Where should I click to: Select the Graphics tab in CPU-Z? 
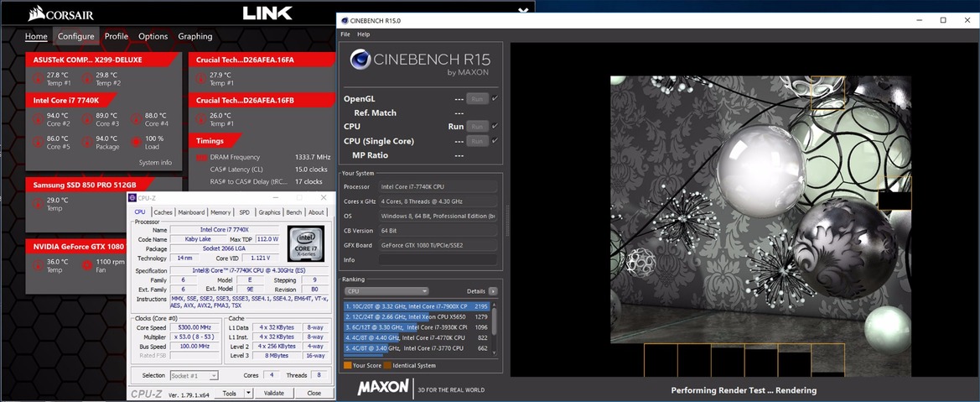269,212
